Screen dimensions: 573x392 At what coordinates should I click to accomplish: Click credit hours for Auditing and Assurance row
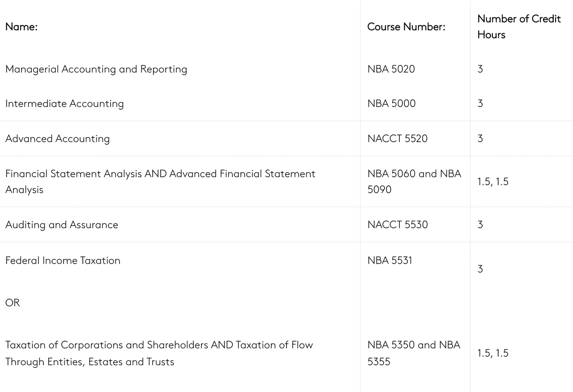tap(480, 225)
